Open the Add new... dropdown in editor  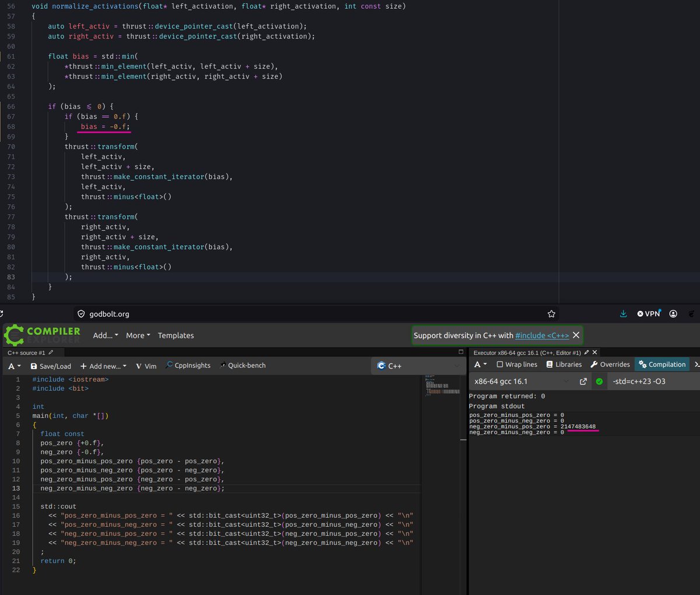[x=103, y=366]
